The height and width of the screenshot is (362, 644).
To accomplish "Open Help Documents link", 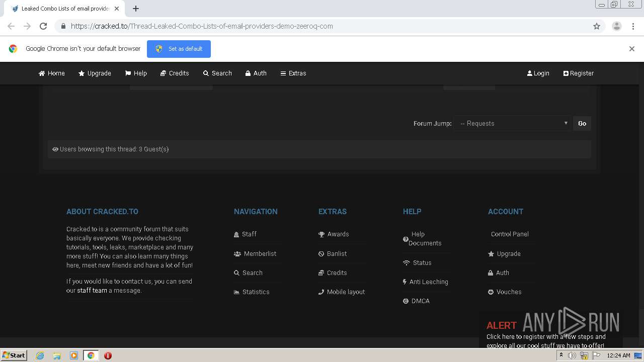I will (x=425, y=238).
